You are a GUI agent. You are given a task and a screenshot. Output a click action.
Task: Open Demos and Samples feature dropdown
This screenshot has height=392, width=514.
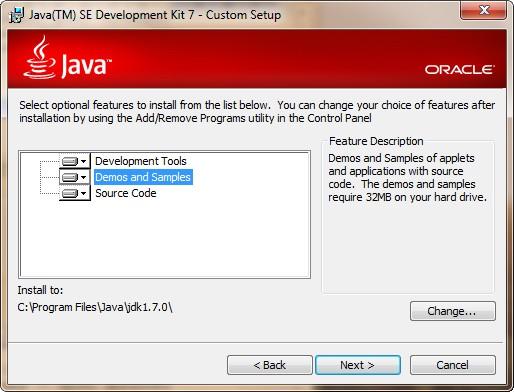(75, 177)
